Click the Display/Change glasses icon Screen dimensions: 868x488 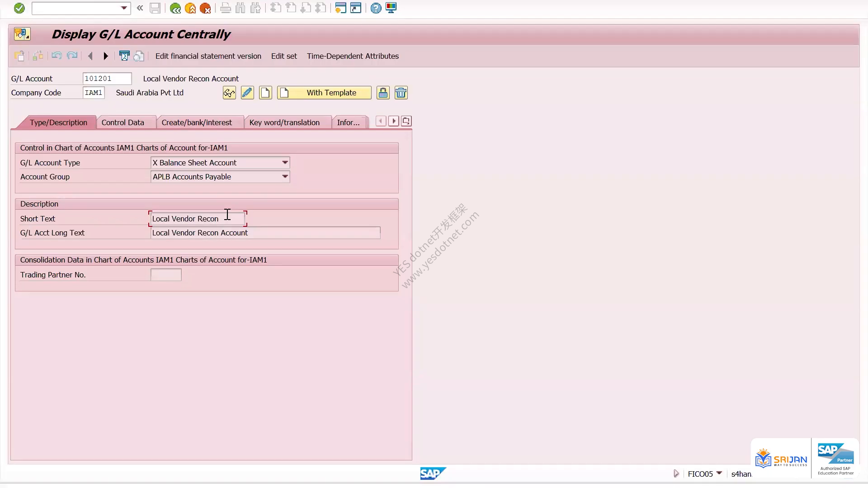[x=229, y=93]
